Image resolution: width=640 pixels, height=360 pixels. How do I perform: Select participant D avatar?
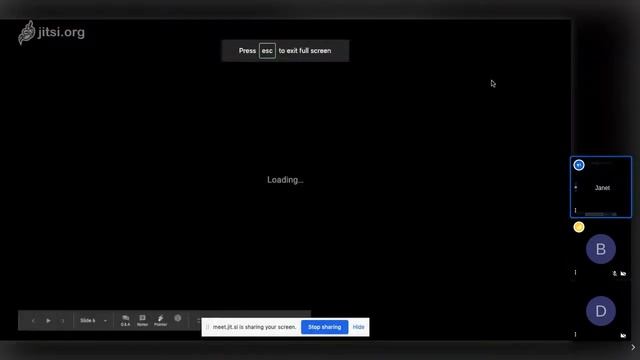click(x=601, y=311)
